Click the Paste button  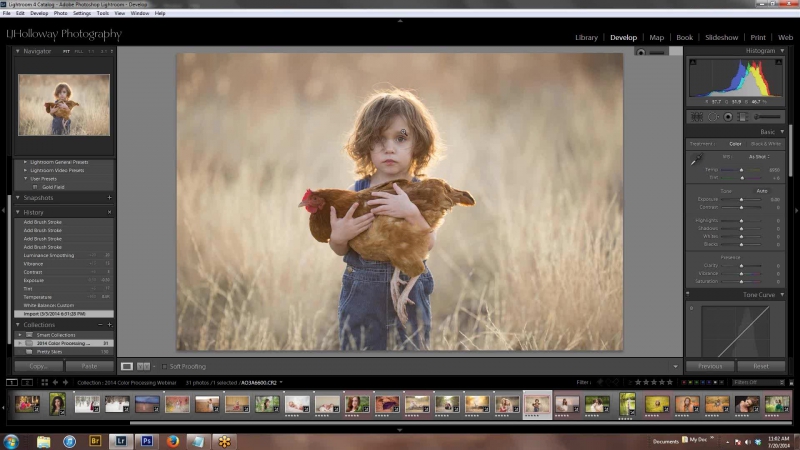pos(89,366)
